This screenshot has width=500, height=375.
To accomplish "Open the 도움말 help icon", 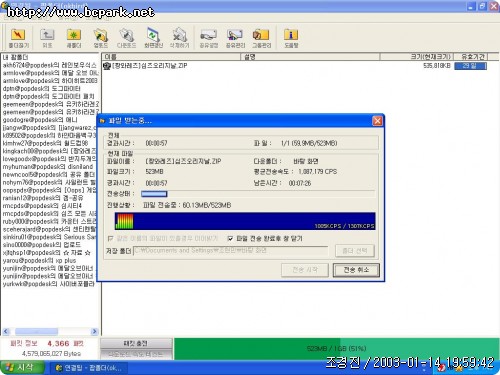I will click(x=291, y=38).
